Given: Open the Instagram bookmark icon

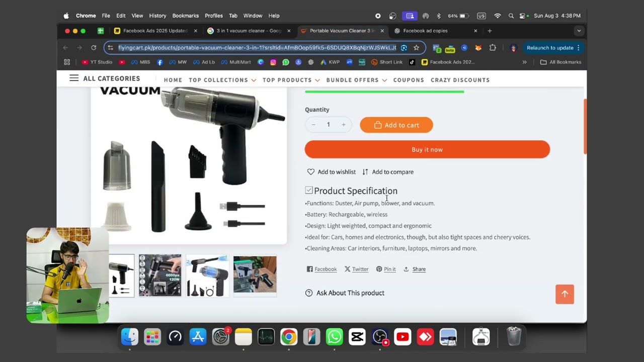Looking at the screenshot, I should click(273, 62).
